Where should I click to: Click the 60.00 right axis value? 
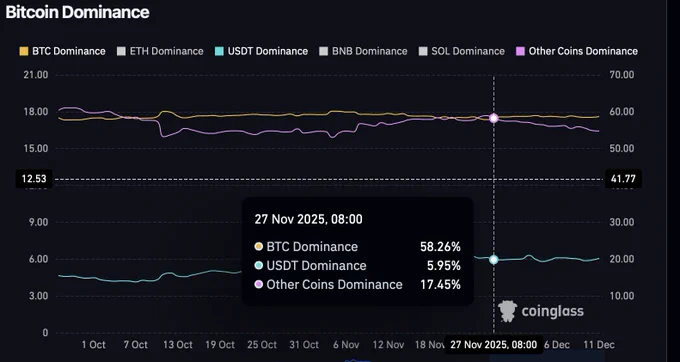621,112
